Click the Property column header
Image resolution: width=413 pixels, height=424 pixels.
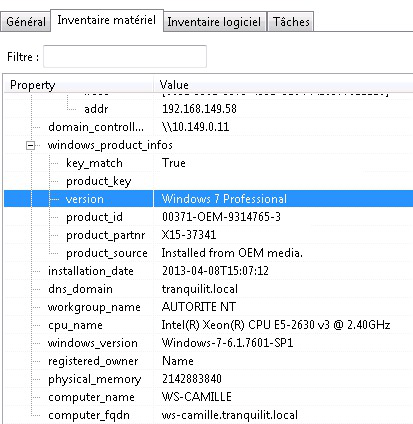[x=79, y=85]
